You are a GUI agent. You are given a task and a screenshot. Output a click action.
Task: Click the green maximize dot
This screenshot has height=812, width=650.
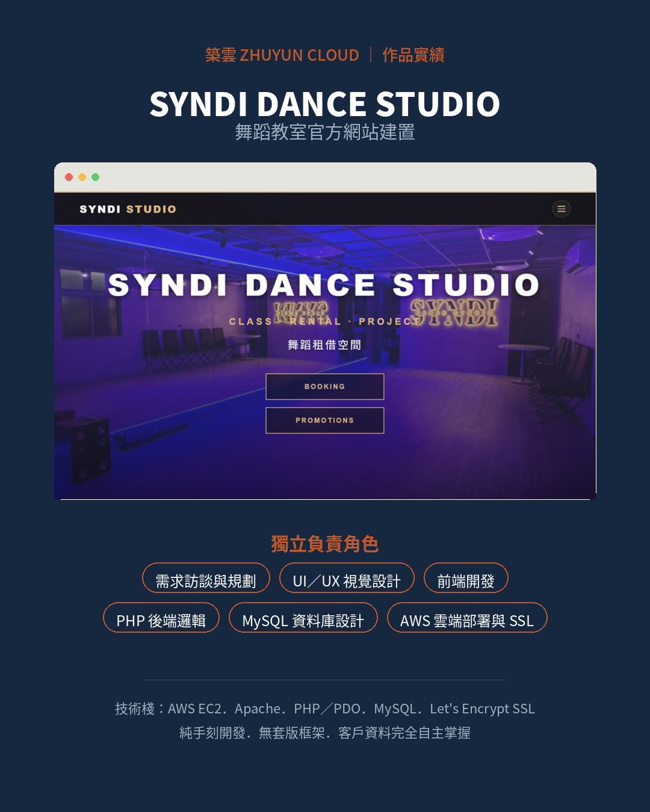(x=95, y=177)
